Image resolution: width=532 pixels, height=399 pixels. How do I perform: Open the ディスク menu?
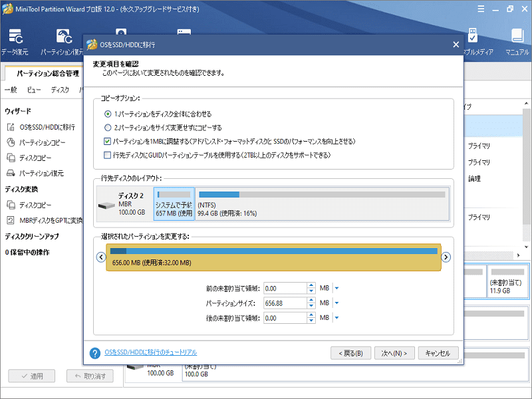coord(60,90)
